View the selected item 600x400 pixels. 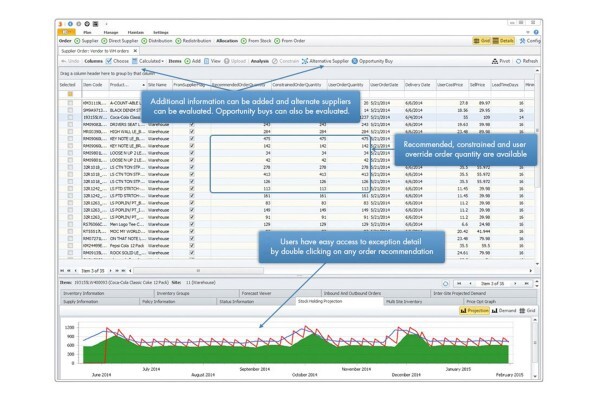(x=212, y=61)
